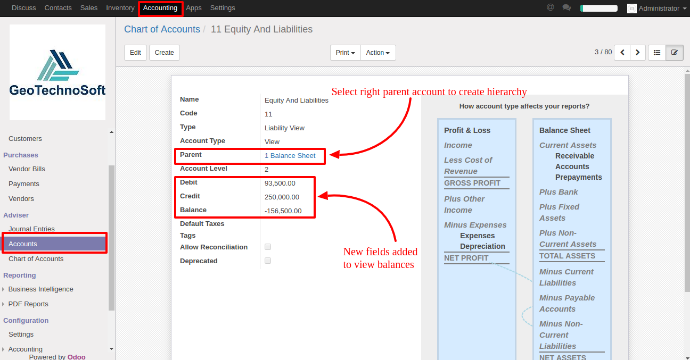Expand Business Intelligence in sidebar
690x360 pixels.
click(40, 289)
